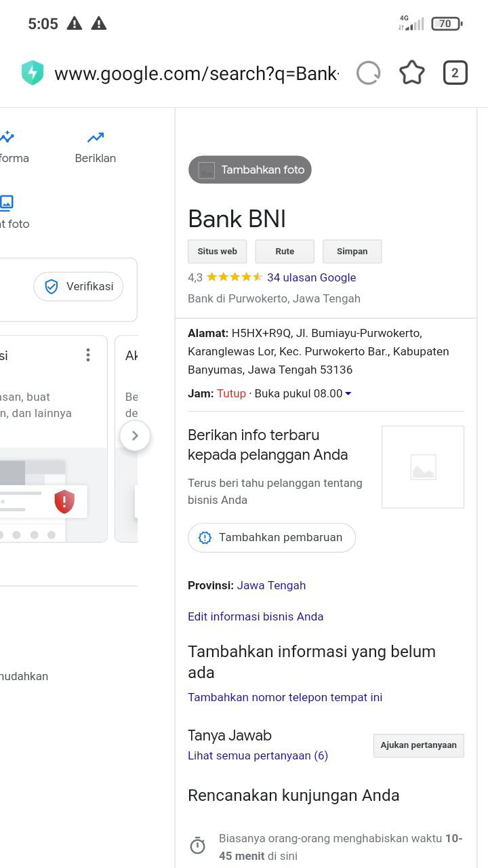Viewport: 488px width, 868px height.
Task: Tap the browser shield lightning icon
Action: [32, 73]
